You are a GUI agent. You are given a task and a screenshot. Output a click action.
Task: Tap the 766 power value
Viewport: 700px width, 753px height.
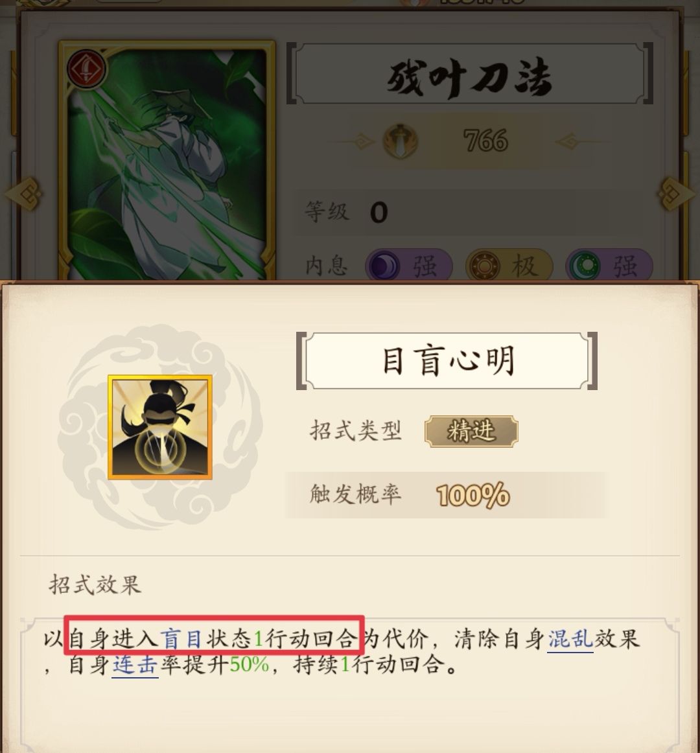(x=485, y=141)
